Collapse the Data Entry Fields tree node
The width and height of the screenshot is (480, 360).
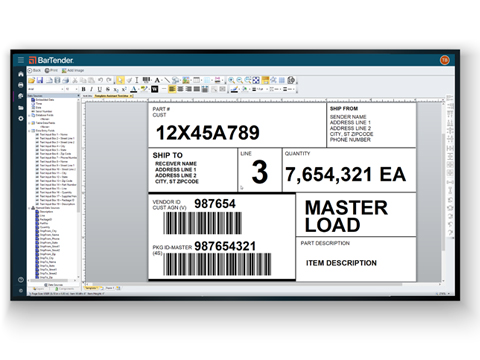pyautogui.click(x=29, y=131)
